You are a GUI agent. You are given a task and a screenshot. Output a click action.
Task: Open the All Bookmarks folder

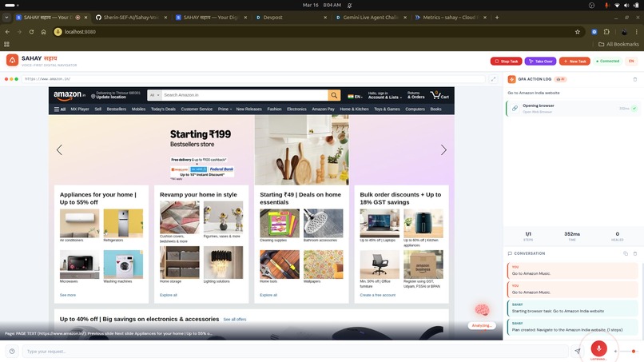[x=618, y=44]
